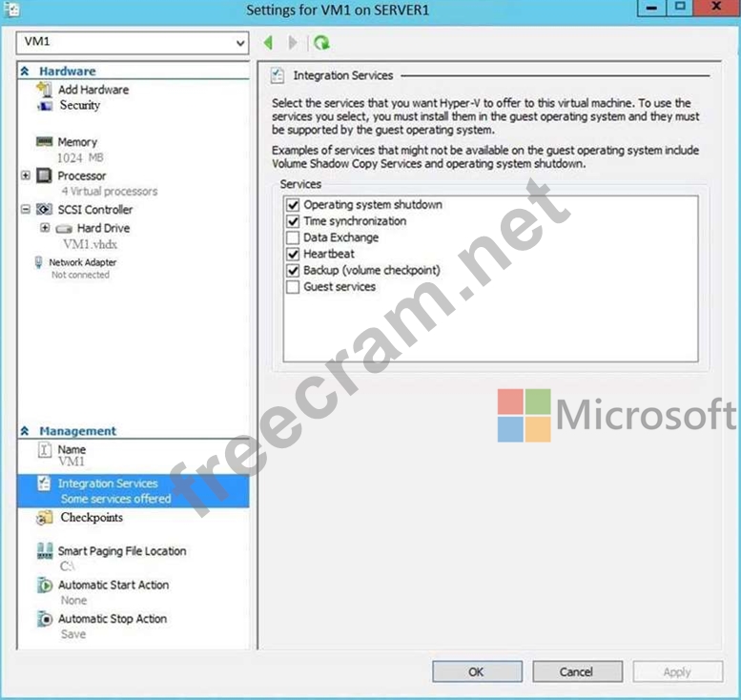Image resolution: width=741 pixels, height=700 pixels.
Task: Uncheck Backup (volume checkpoint) service
Action: 293,270
